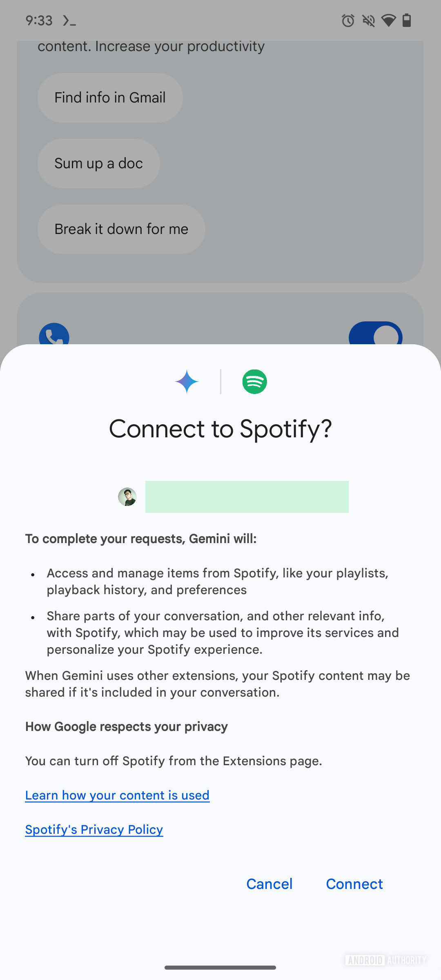The width and height of the screenshot is (441, 980).
Task: Cancel the Spotify connection dialog
Action: tap(269, 884)
